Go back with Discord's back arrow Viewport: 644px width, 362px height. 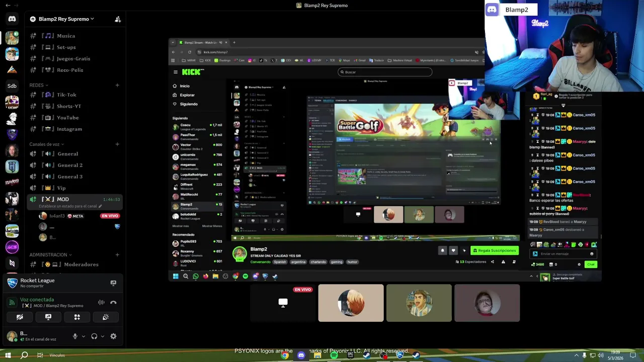point(8,5)
